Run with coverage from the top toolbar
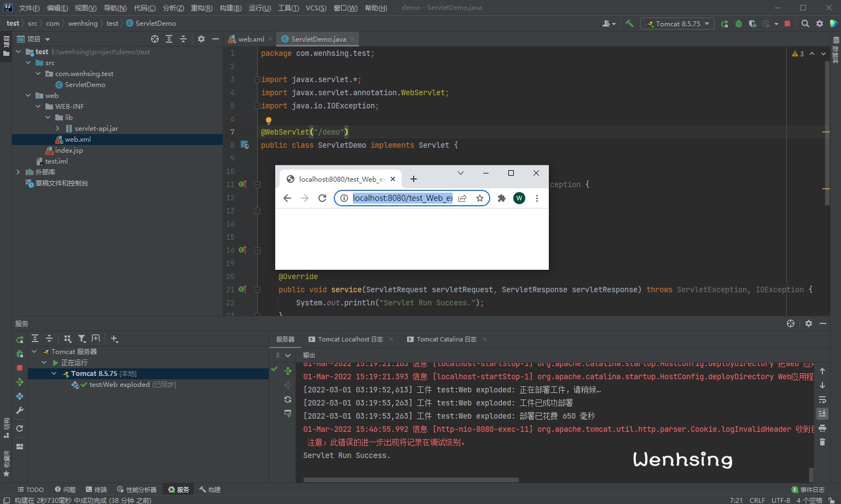 [753, 24]
